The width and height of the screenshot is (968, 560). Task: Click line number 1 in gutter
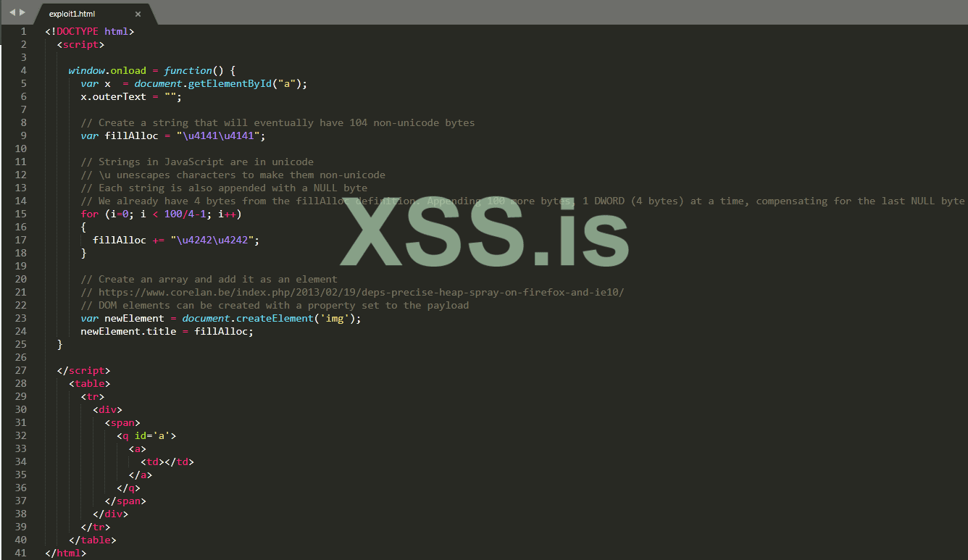pyautogui.click(x=23, y=31)
